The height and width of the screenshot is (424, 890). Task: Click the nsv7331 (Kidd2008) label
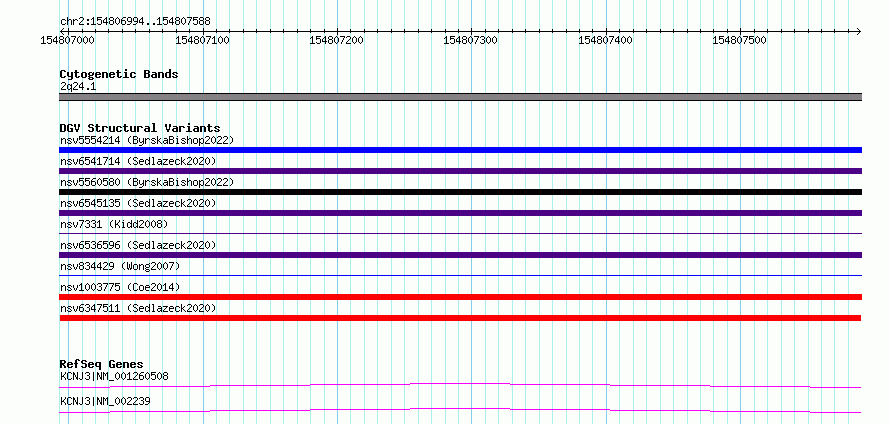pos(114,224)
